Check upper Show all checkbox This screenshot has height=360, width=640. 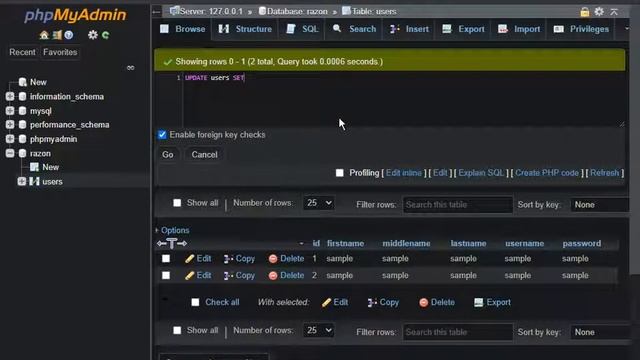[x=177, y=203]
